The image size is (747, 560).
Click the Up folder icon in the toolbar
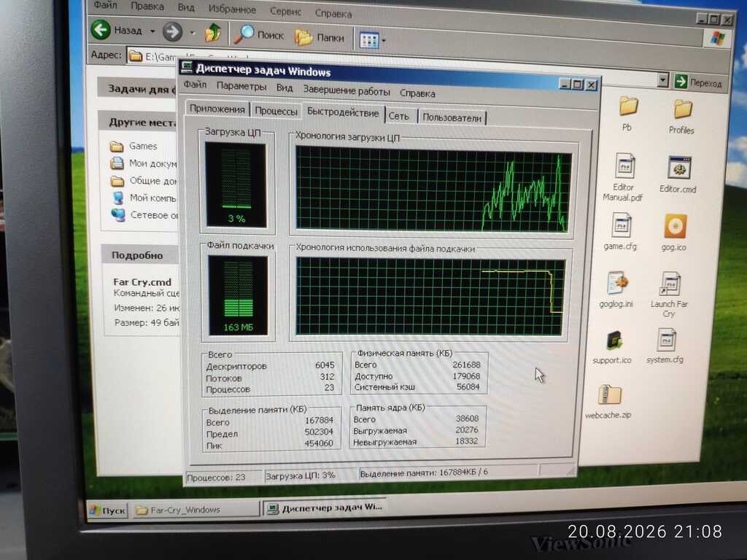213,34
